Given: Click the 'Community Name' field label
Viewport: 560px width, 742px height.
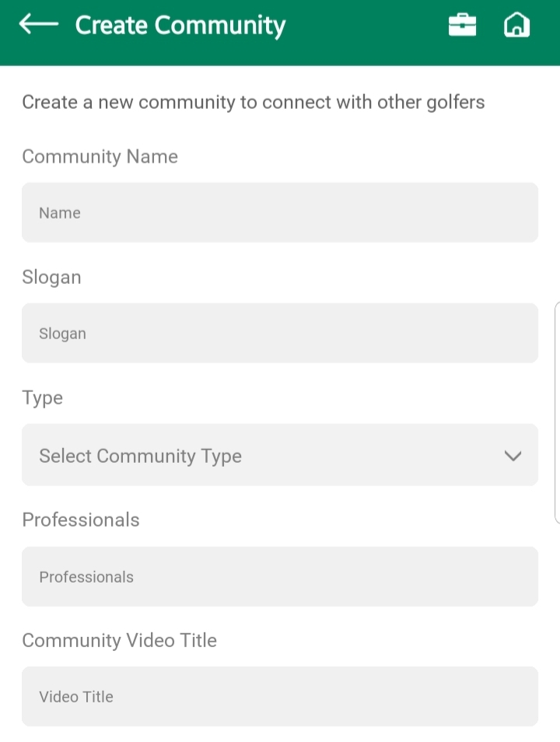Looking at the screenshot, I should click(x=100, y=156).
